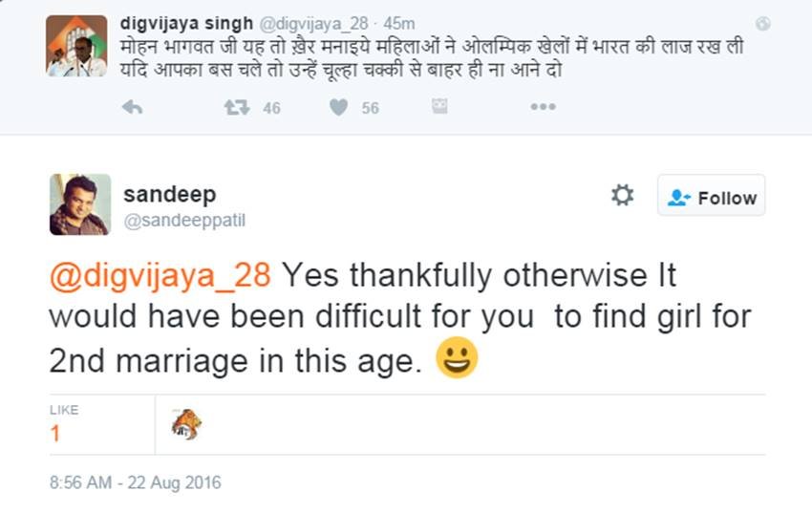This screenshot has height=513, width=812.
Task: Click the @digvijaya_28 mention in reply text
Action: click(x=160, y=276)
